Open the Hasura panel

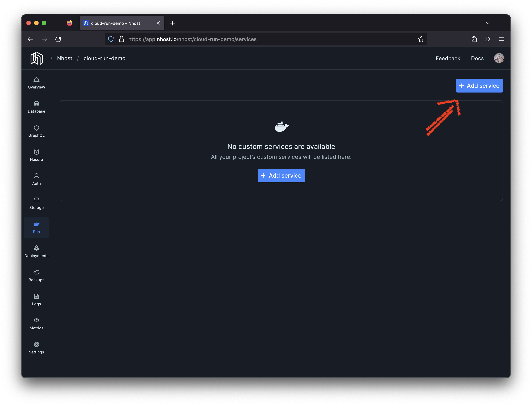36,155
